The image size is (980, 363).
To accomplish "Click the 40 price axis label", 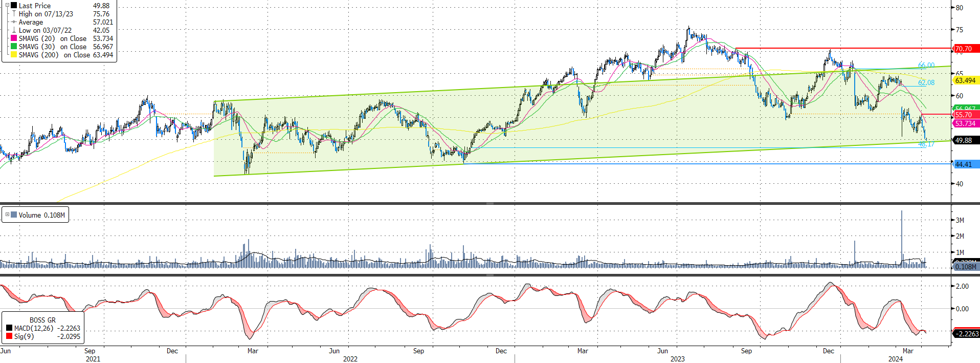I will [960, 184].
